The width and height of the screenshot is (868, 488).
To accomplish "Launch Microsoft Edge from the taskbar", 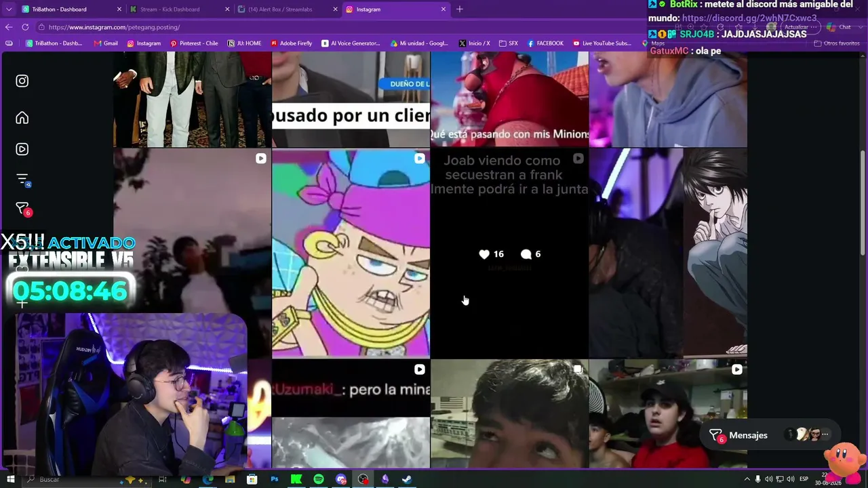I will pos(208,479).
